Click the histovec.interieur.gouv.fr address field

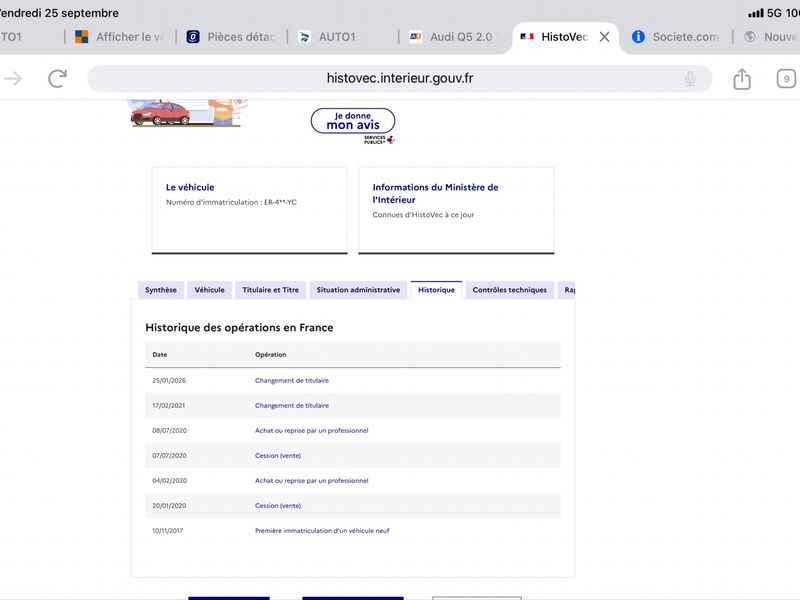pyautogui.click(x=399, y=79)
